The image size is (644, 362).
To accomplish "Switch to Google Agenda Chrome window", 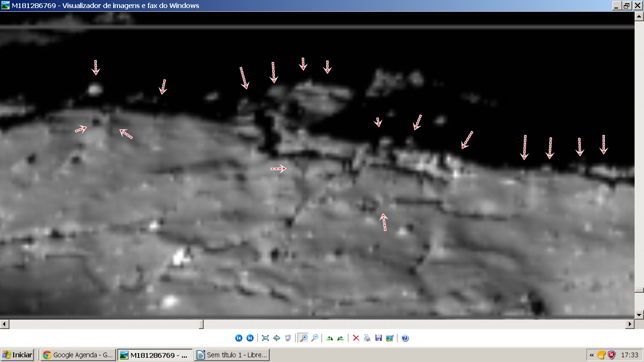I will [78, 355].
